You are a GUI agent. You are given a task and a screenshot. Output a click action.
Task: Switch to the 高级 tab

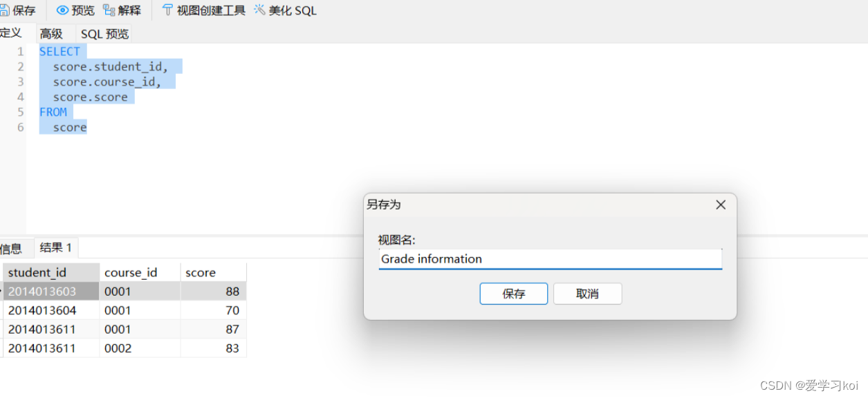coord(51,34)
